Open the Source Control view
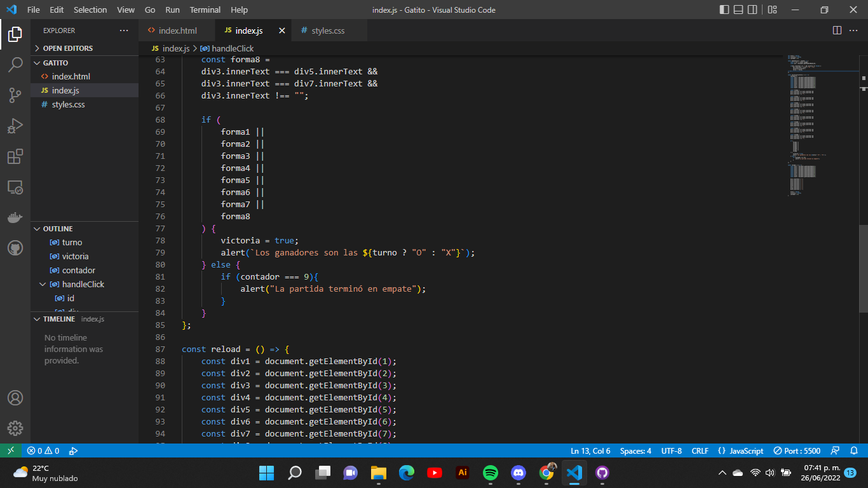Image resolution: width=868 pixels, height=488 pixels. click(x=15, y=95)
